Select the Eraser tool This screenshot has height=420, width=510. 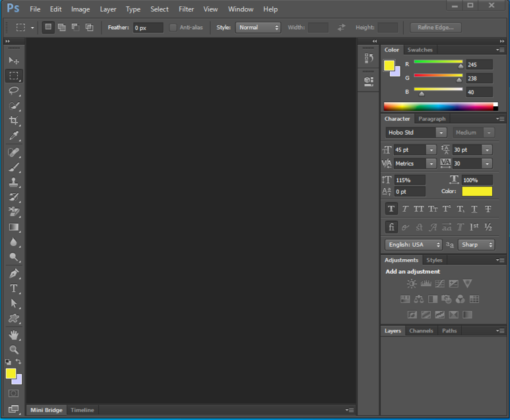[x=14, y=212]
